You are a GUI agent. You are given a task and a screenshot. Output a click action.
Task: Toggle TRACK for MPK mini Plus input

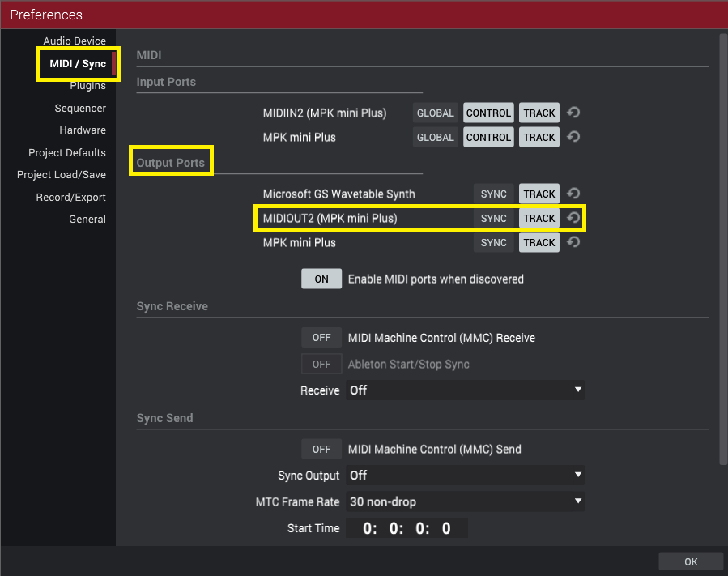[539, 137]
